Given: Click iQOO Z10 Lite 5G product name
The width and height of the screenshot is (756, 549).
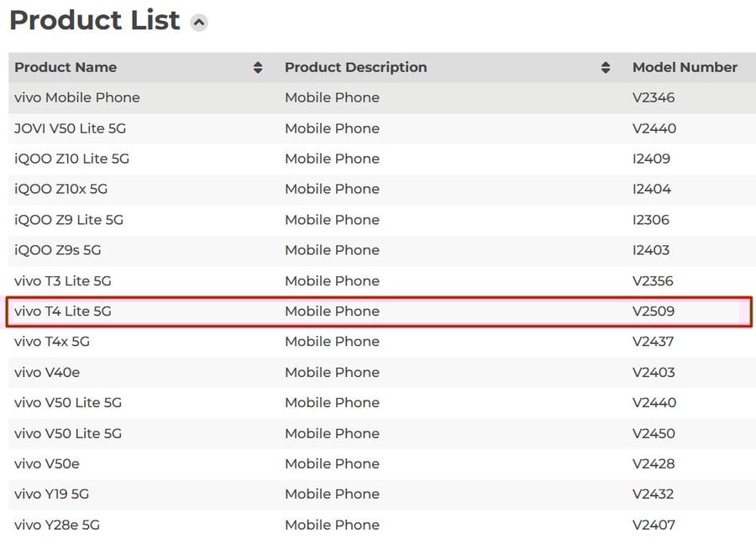Looking at the screenshot, I should [x=71, y=159].
